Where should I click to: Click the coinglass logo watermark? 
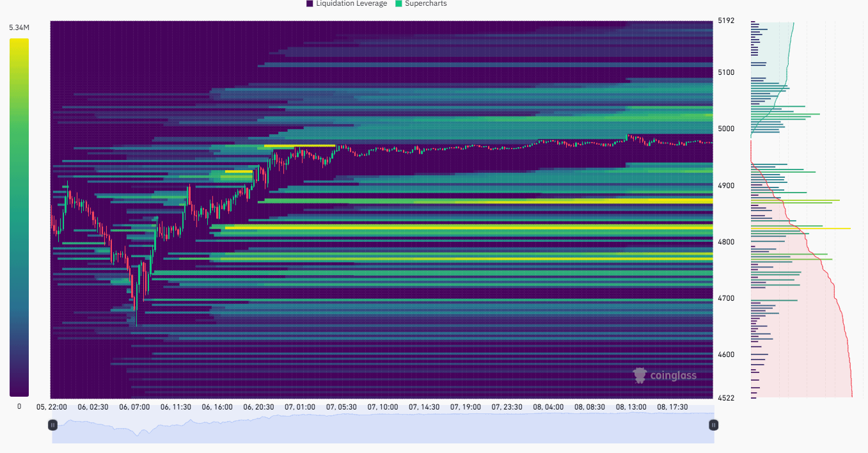pyautogui.click(x=665, y=376)
